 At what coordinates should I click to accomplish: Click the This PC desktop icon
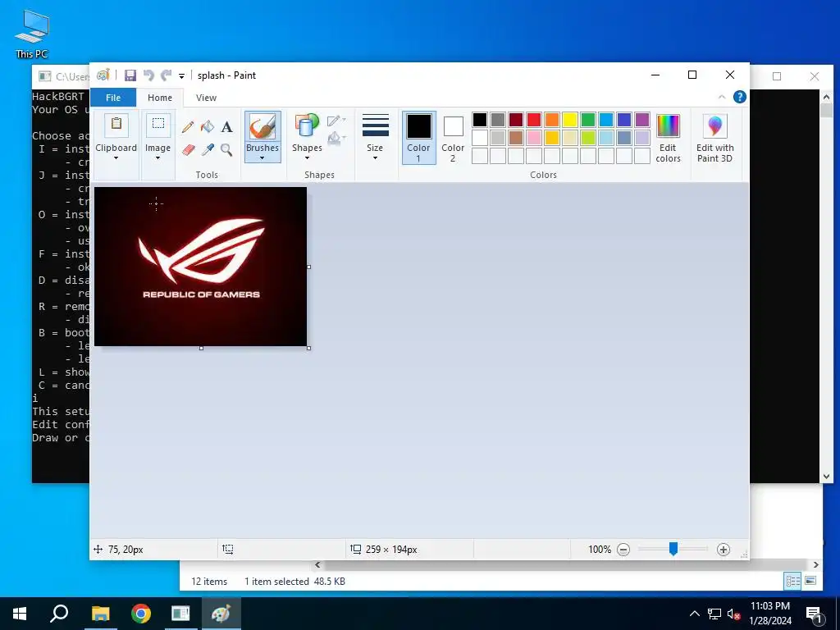[32, 34]
